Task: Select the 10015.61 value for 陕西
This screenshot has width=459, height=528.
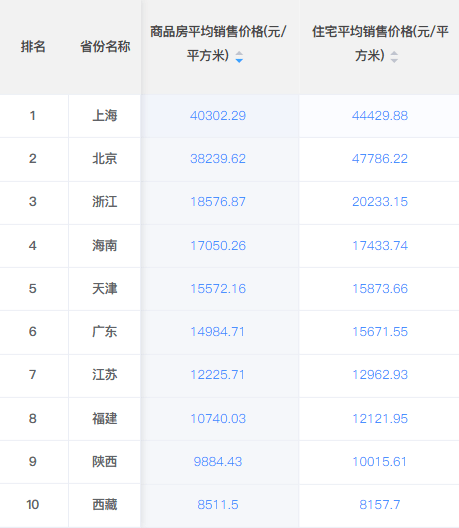Action: click(380, 462)
